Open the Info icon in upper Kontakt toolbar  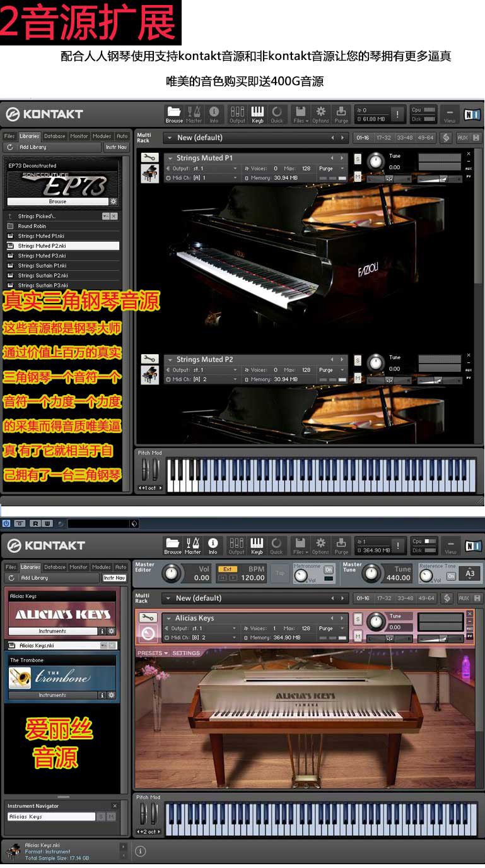click(x=214, y=114)
